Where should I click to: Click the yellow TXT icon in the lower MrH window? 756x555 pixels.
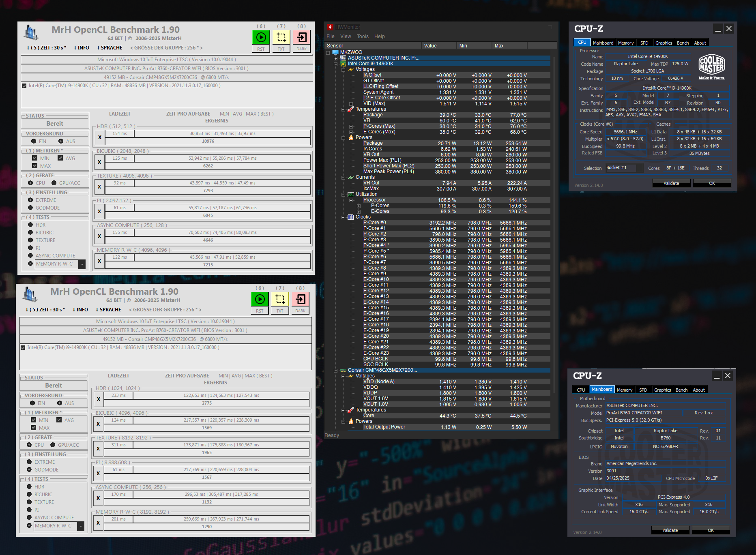tap(280, 299)
